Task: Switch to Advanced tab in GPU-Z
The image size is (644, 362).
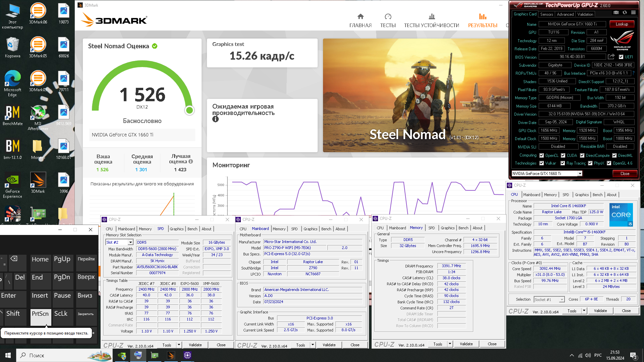Action: [565, 14]
